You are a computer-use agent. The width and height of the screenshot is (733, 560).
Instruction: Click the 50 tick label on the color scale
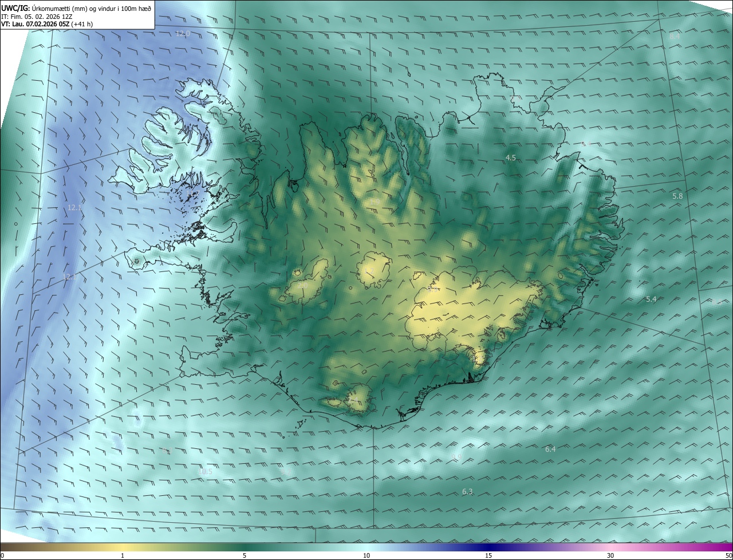(x=728, y=555)
